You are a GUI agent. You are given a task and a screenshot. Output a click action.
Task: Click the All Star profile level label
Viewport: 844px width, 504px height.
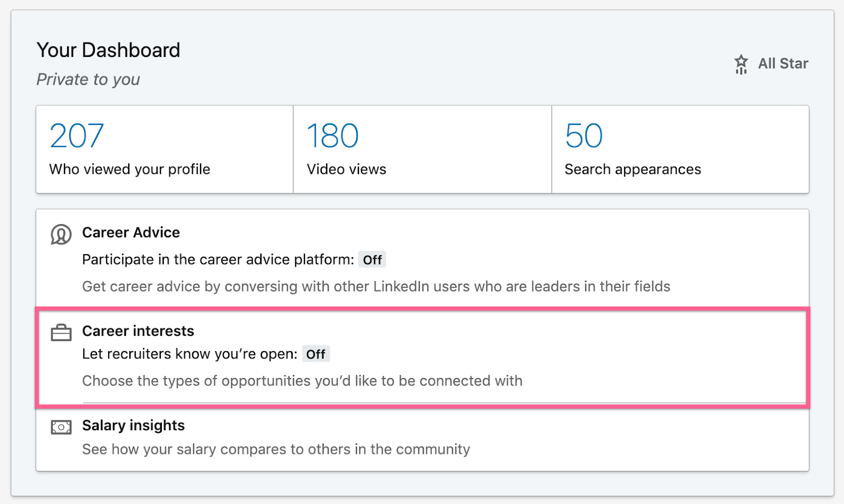coord(783,64)
